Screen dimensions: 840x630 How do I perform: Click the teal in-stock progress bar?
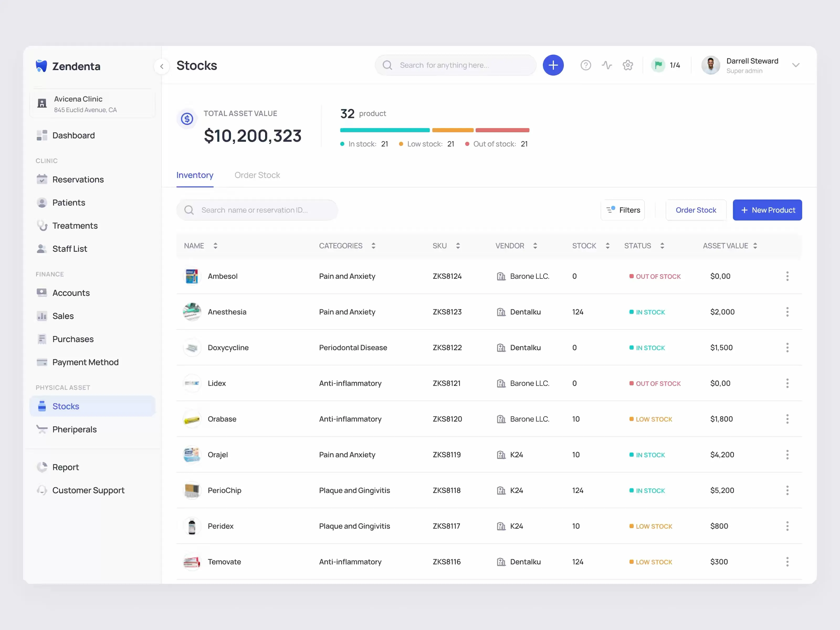point(385,130)
